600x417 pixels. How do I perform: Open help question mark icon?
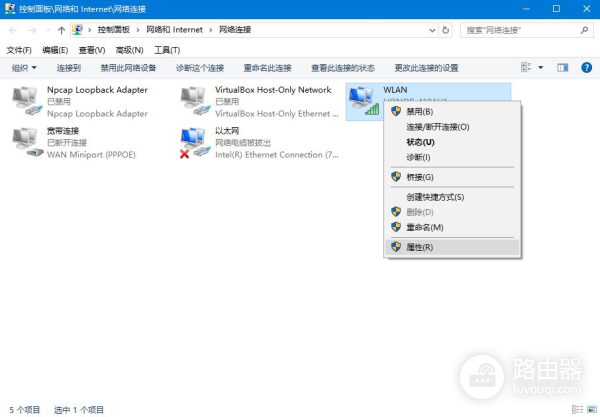[x=586, y=68]
